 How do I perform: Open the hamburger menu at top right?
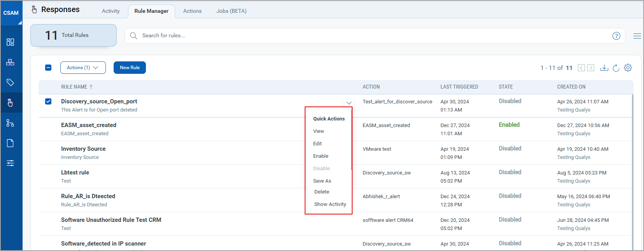[x=637, y=36]
